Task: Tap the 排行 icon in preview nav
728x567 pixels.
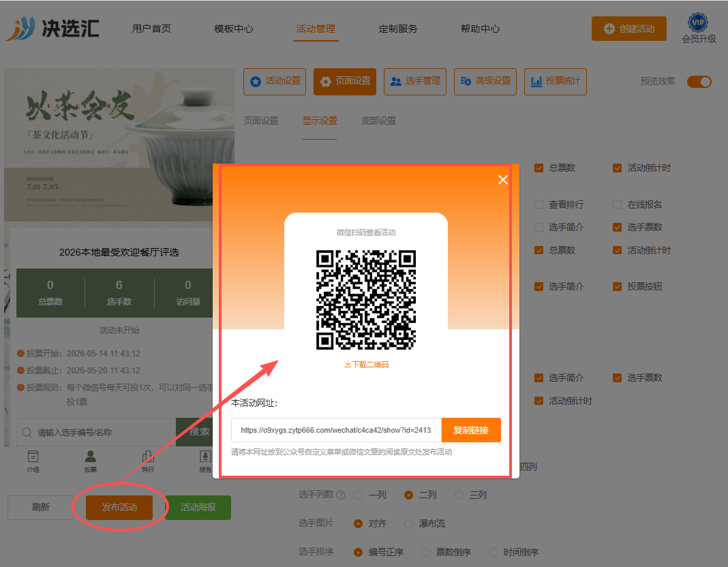Action: click(x=148, y=461)
